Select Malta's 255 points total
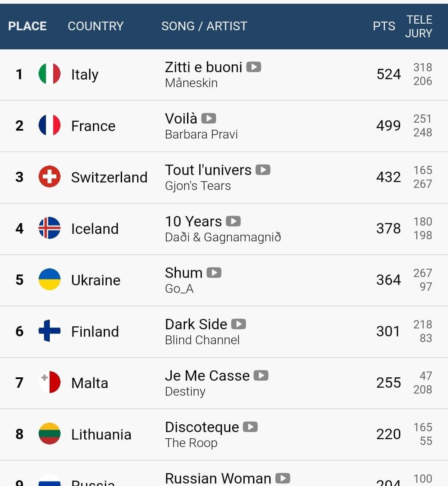 388,383
